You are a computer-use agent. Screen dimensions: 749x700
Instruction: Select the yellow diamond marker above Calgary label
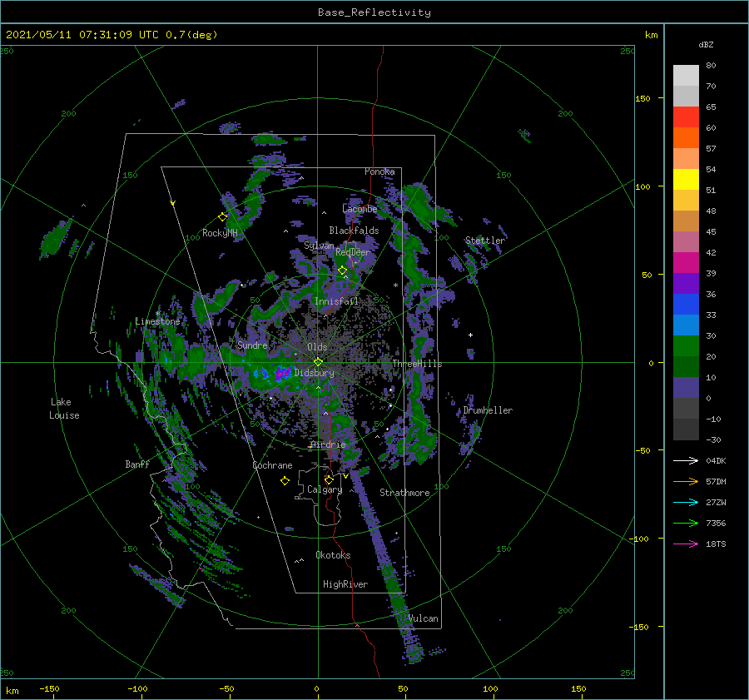(329, 479)
